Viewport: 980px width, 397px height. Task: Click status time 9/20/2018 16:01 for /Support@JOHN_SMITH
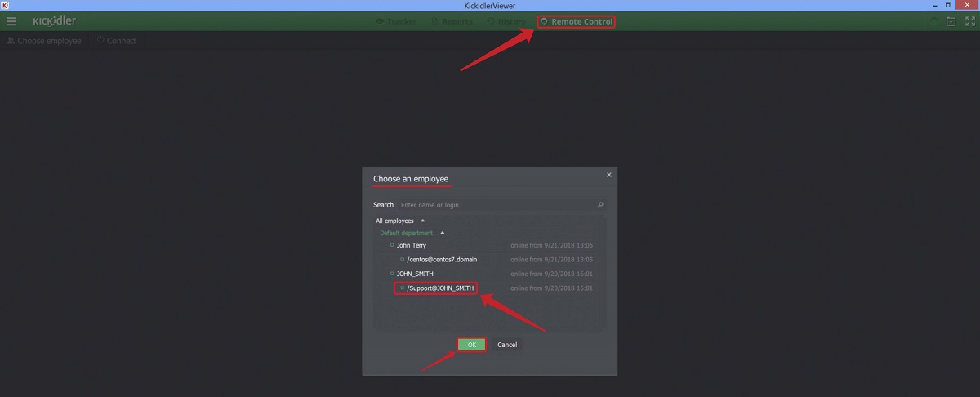pyautogui.click(x=551, y=288)
